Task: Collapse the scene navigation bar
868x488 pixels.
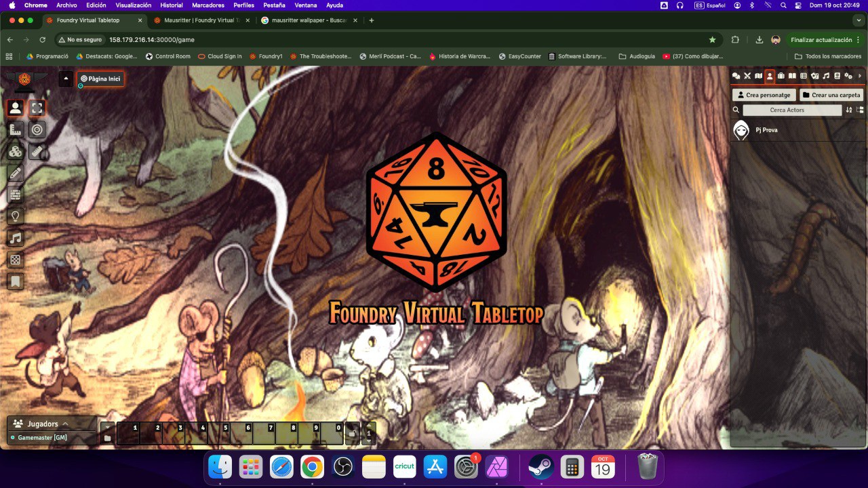Action: click(x=65, y=79)
